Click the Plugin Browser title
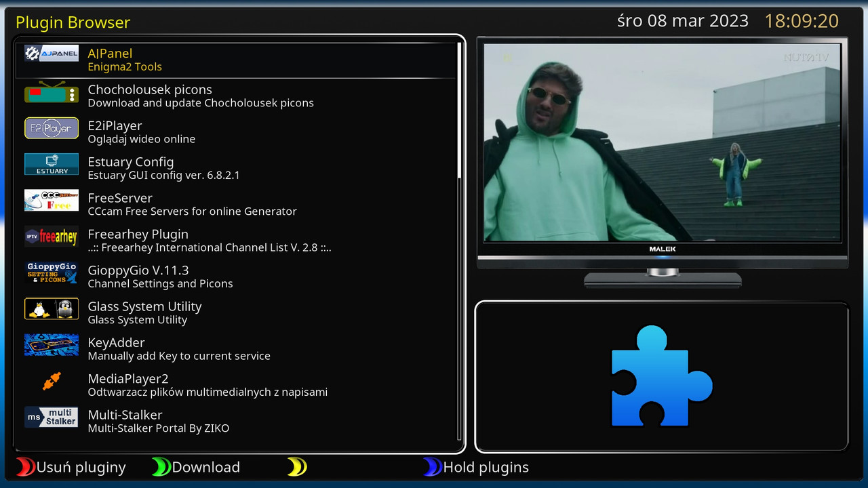868x488 pixels. (x=73, y=22)
